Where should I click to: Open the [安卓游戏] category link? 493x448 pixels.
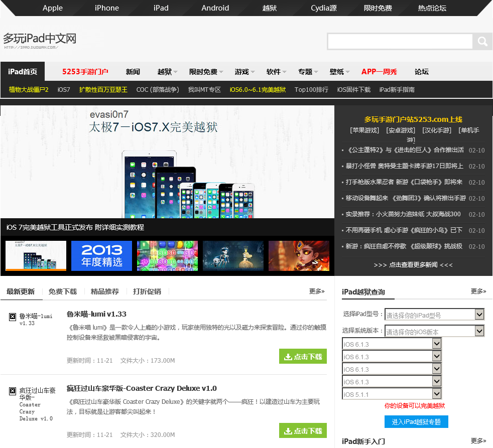pyautogui.click(x=401, y=130)
